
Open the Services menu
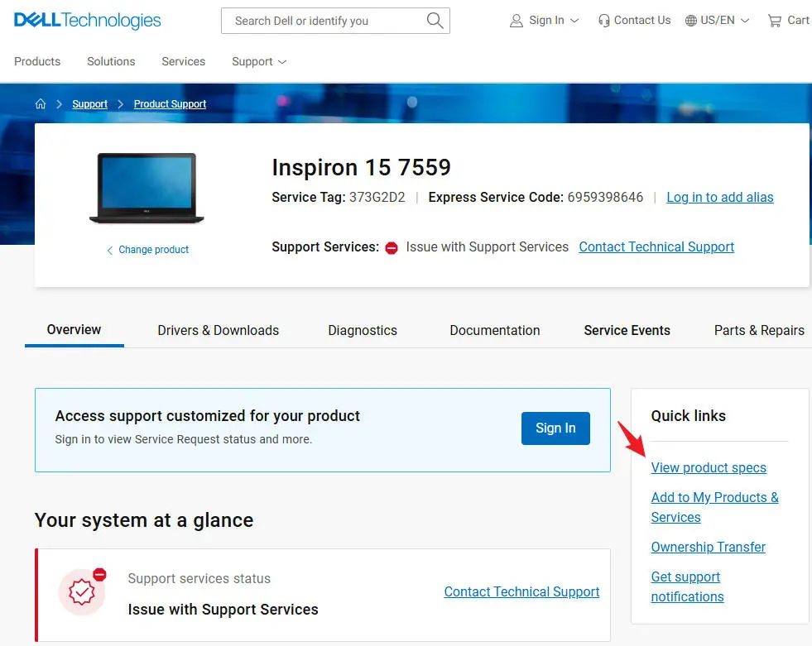183,61
